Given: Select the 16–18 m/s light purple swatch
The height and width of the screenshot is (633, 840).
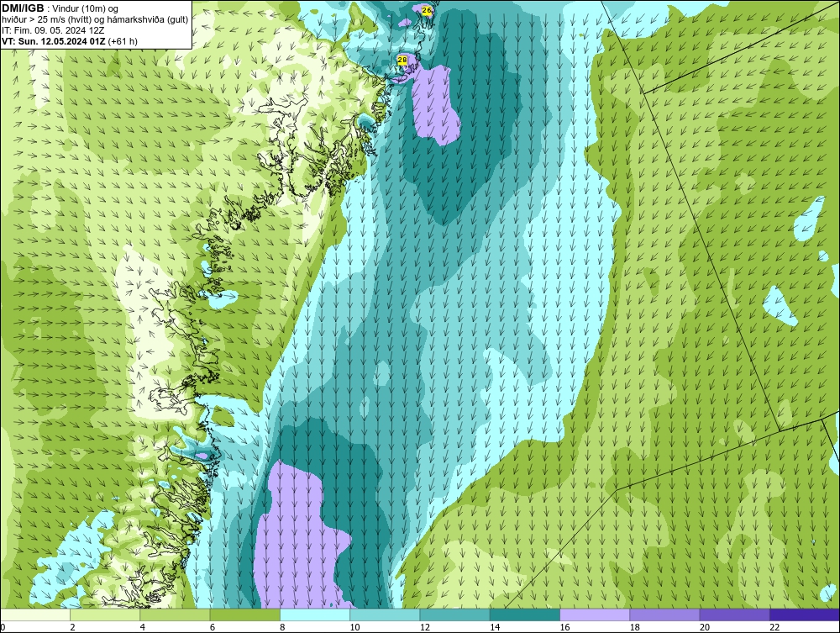Looking at the screenshot, I should pyautogui.click(x=595, y=615).
